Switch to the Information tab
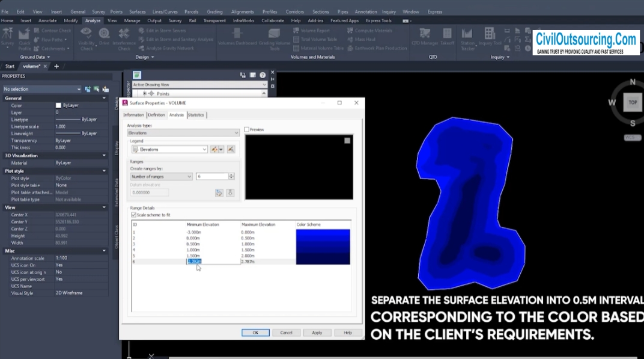The image size is (644, 359). click(133, 115)
